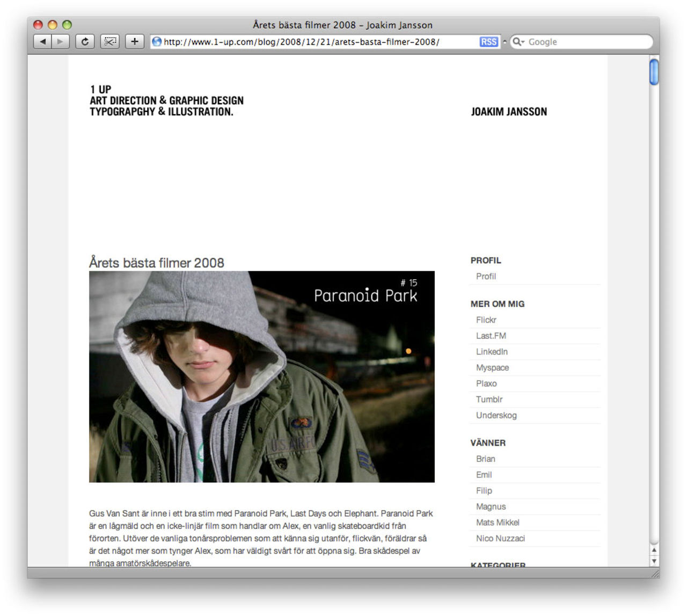Image resolution: width=687 pixels, height=616 pixels.
Task: Open the 1 UP site header logo
Action: tap(166, 100)
